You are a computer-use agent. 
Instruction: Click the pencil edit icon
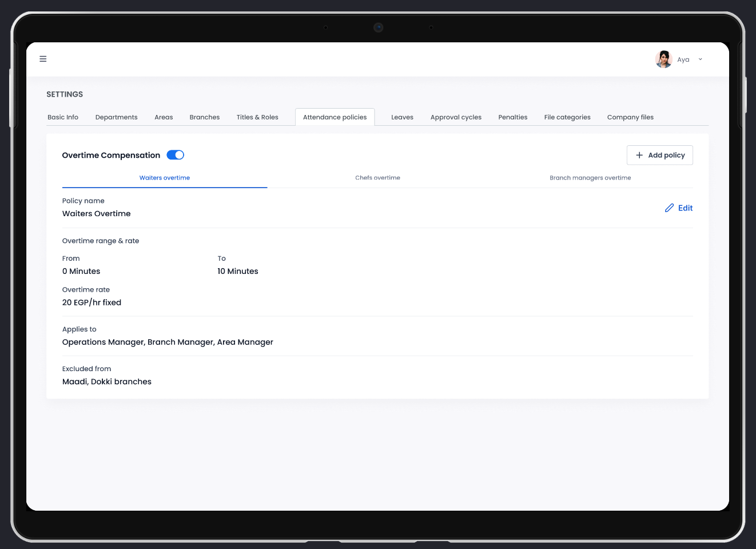point(669,208)
